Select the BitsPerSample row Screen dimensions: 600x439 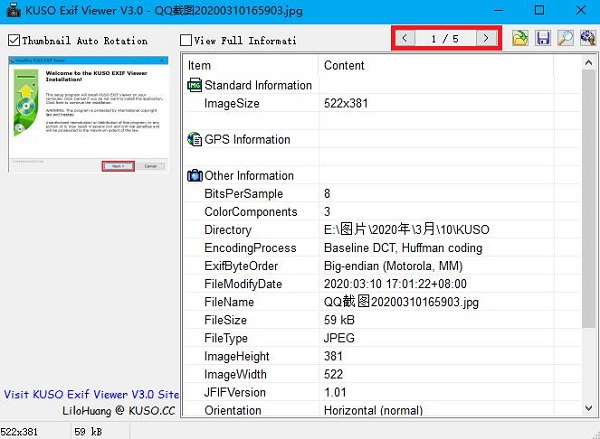click(x=382, y=194)
